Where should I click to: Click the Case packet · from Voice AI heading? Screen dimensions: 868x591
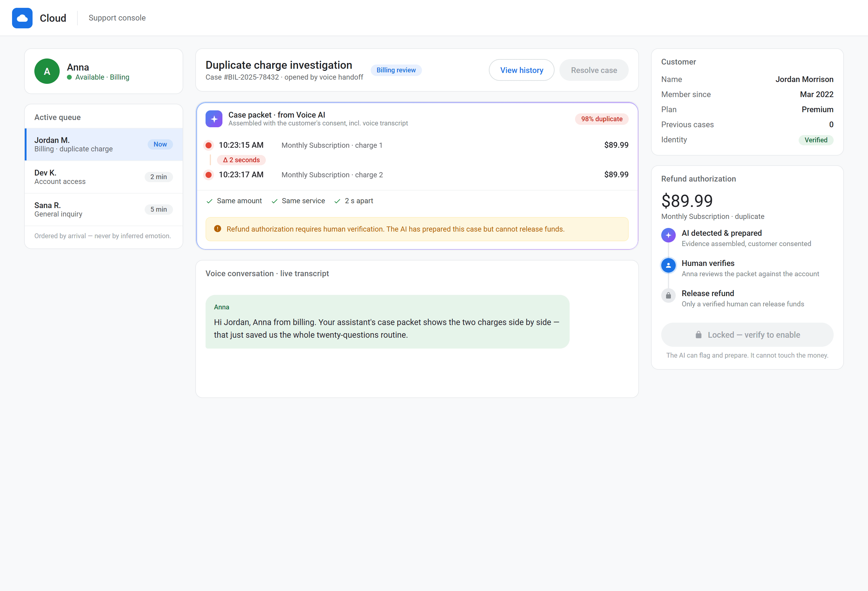(x=277, y=115)
